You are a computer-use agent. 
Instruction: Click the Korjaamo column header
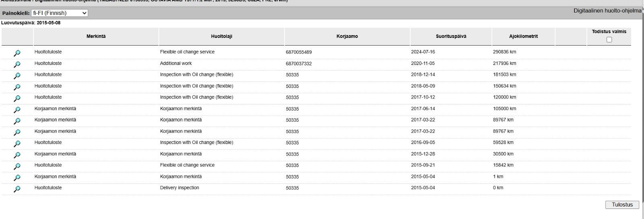(347, 36)
